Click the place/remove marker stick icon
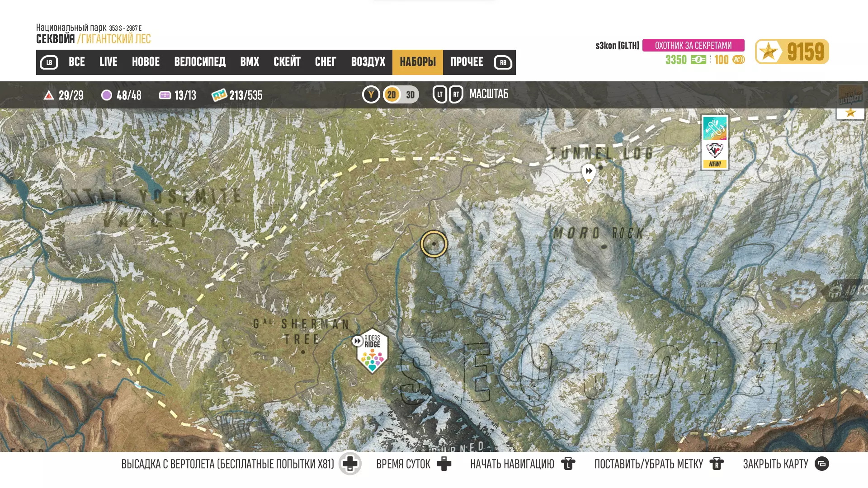The image size is (868, 488). (x=717, y=464)
